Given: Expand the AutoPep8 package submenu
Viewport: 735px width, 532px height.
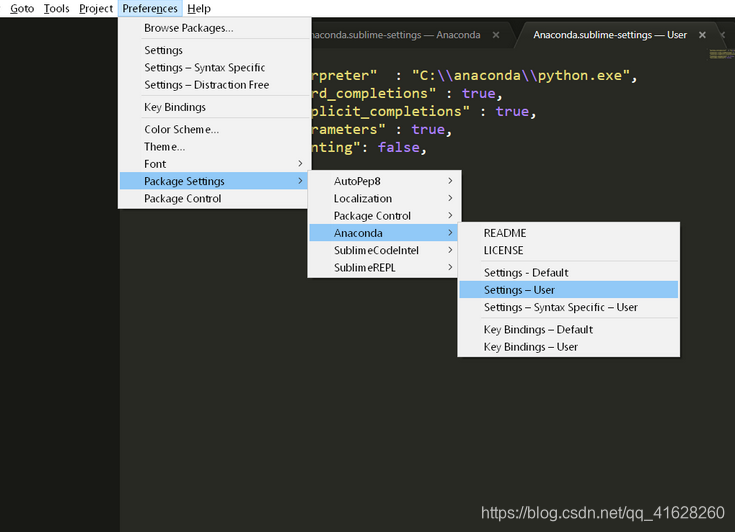Looking at the screenshot, I should [x=383, y=181].
